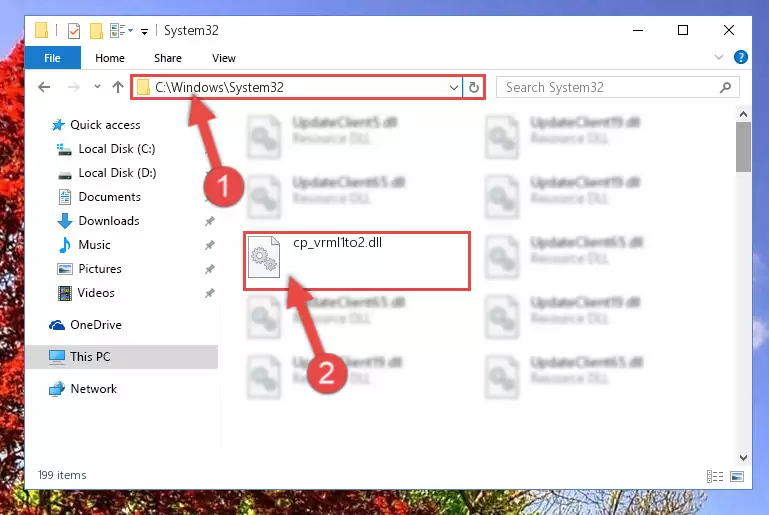
Task: Click the Documents page icon in sidebar
Action: (x=65, y=197)
